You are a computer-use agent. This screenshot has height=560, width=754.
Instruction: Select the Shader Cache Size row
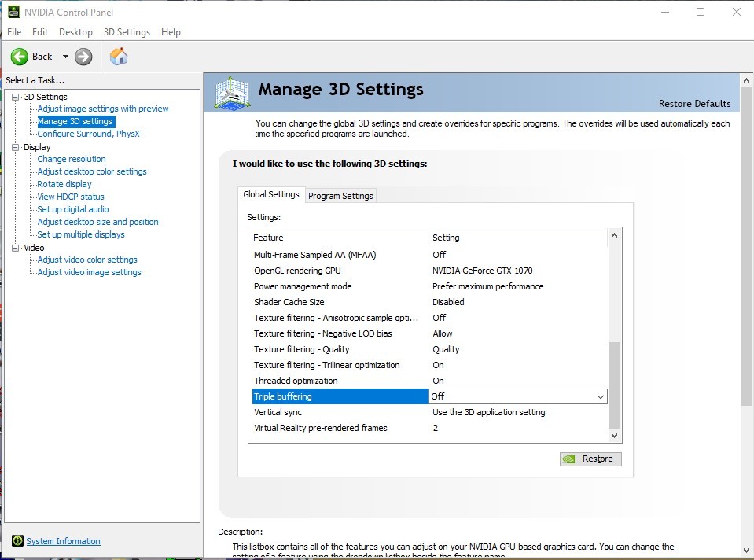point(429,302)
